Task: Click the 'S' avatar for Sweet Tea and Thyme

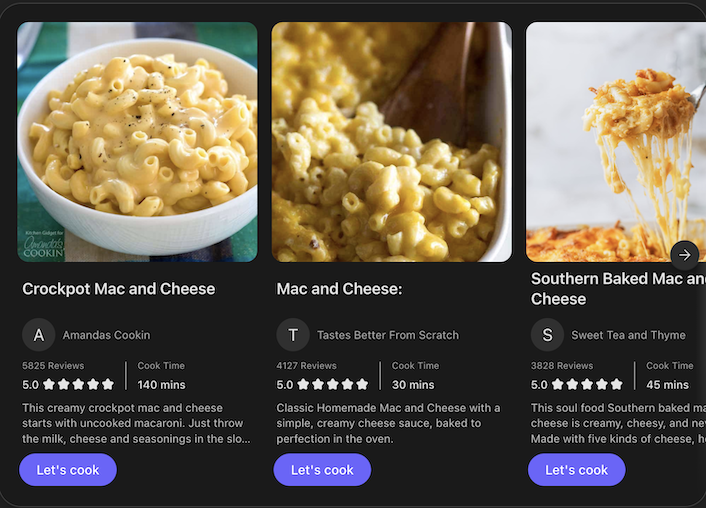Action: (x=547, y=335)
